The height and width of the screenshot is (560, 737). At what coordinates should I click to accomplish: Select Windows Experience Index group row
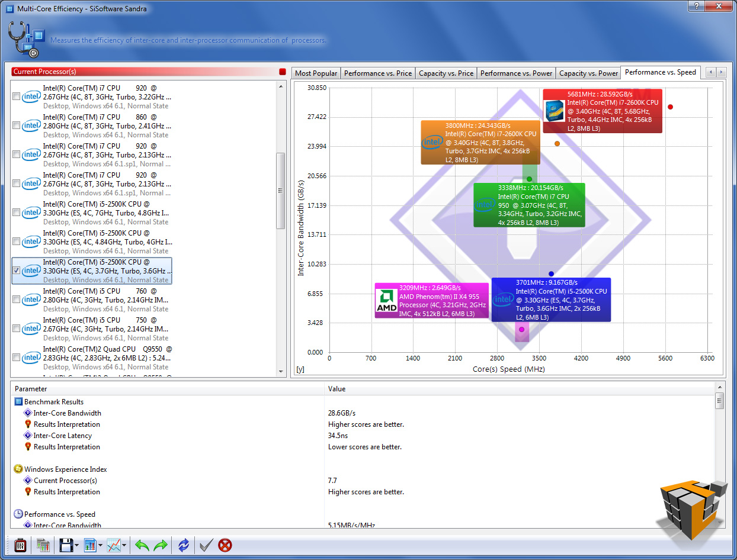coord(363,469)
